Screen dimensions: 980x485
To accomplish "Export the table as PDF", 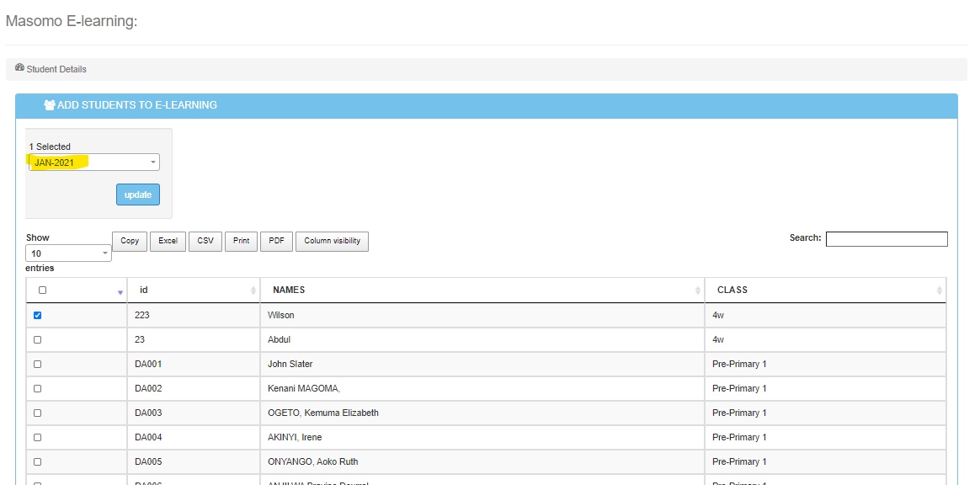I will (x=275, y=242).
